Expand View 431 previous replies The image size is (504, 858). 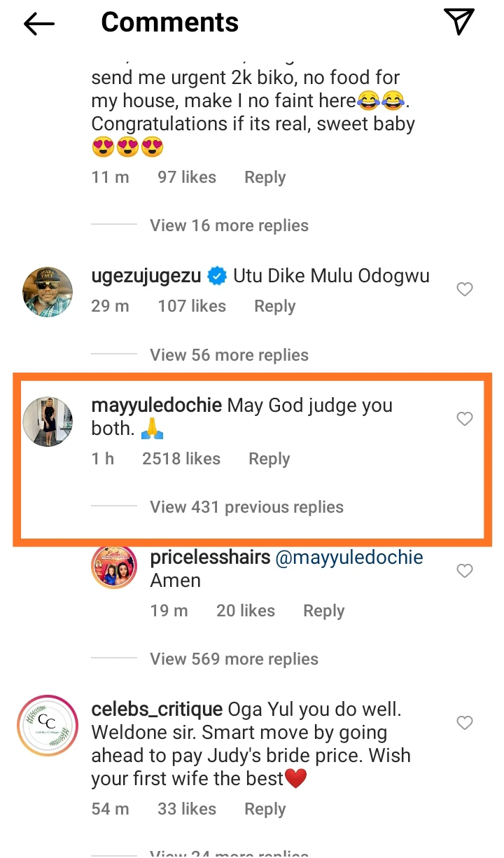click(246, 507)
